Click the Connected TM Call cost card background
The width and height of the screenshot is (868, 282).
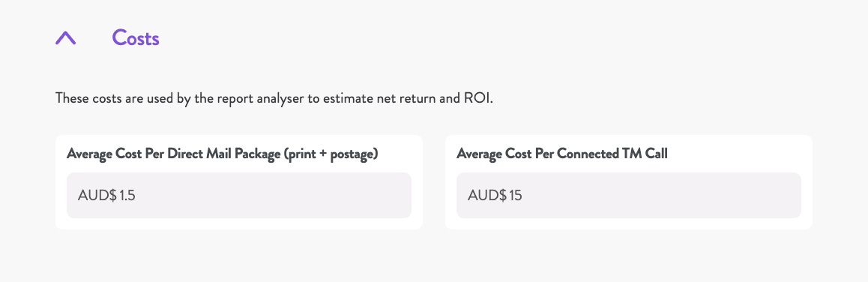628,223
